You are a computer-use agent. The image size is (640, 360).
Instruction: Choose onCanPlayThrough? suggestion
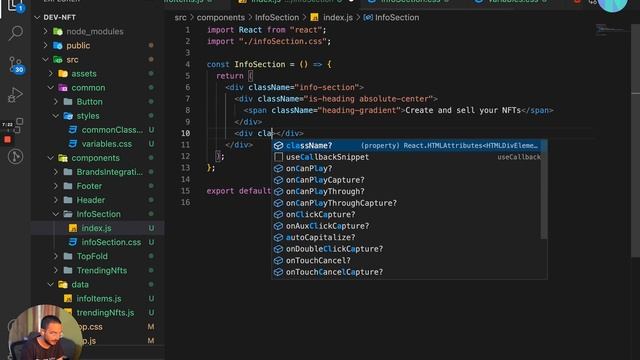point(407,191)
